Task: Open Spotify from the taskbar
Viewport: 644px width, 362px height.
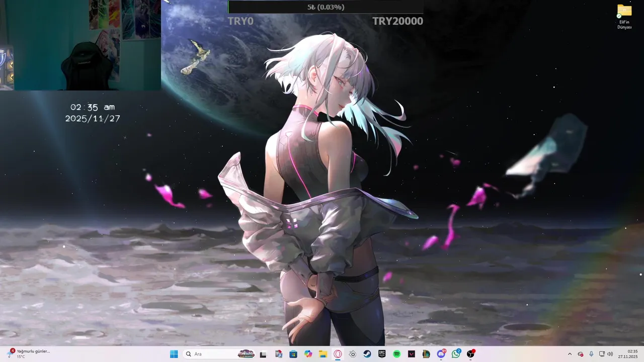Action: point(396,354)
